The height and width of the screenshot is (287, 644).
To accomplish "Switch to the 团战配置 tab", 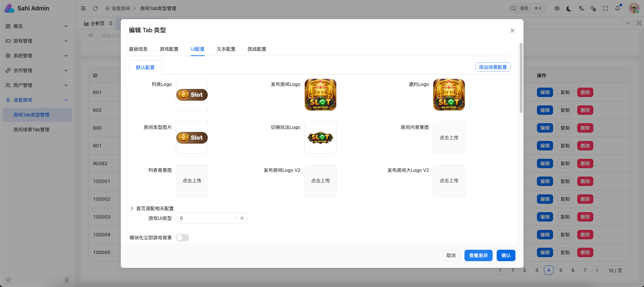I will [x=257, y=49].
